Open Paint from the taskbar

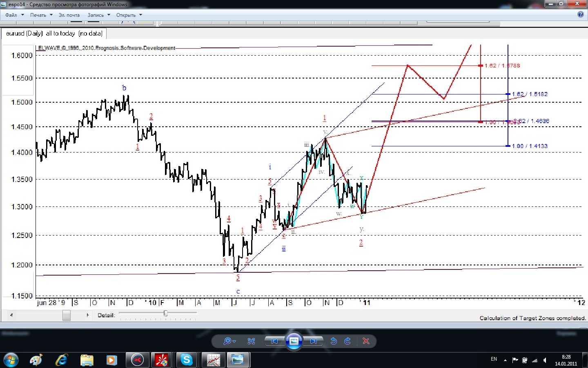[x=36, y=360]
